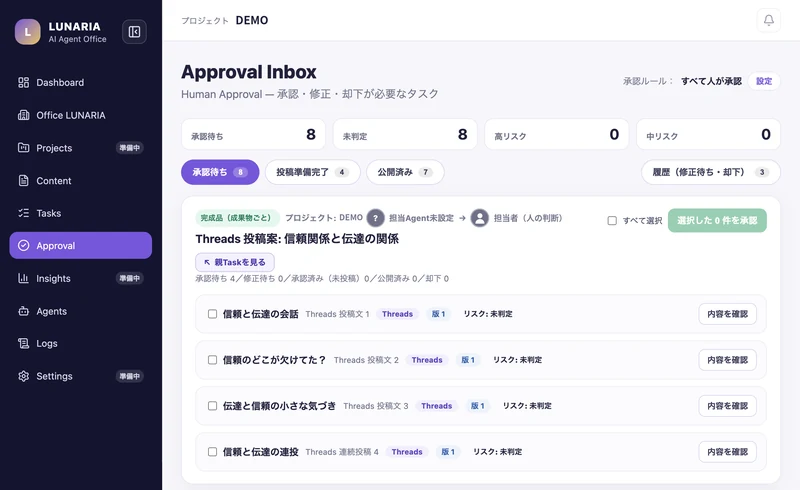Click 版 1 badge in 信頼と伝達の連投 row
This screenshot has width=800, height=490.
click(x=448, y=452)
